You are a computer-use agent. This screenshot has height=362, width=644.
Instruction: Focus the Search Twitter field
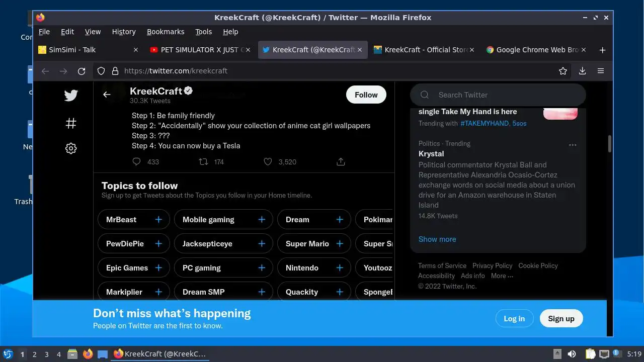click(498, 95)
